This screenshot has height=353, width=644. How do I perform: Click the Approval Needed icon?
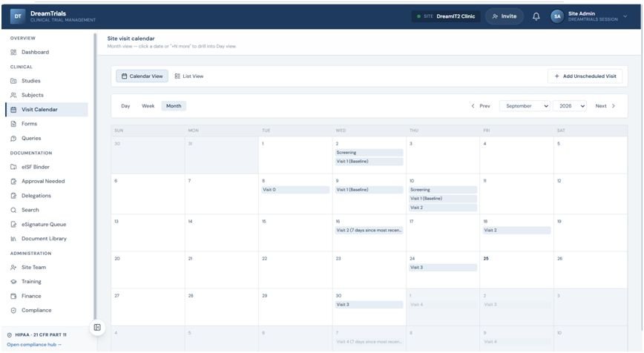13,182
